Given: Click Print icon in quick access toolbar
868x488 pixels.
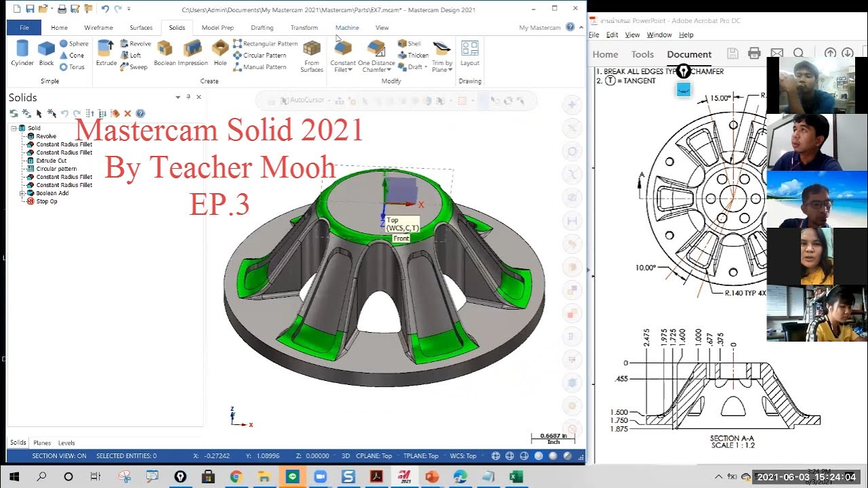Looking at the screenshot, I should coord(62,9).
